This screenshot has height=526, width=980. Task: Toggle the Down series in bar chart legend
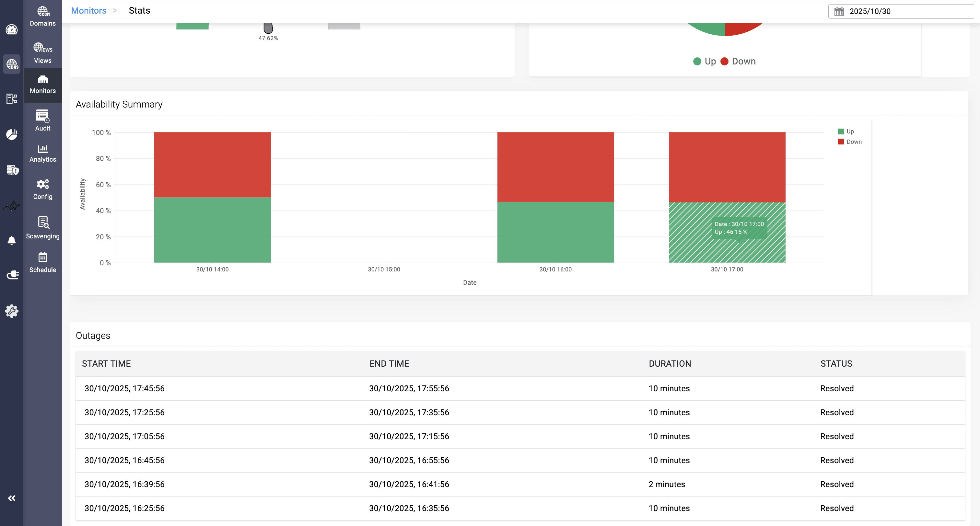click(x=850, y=142)
